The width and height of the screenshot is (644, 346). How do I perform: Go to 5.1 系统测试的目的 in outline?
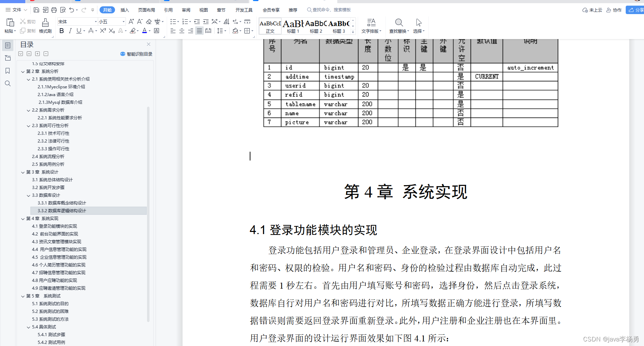click(50, 304)
